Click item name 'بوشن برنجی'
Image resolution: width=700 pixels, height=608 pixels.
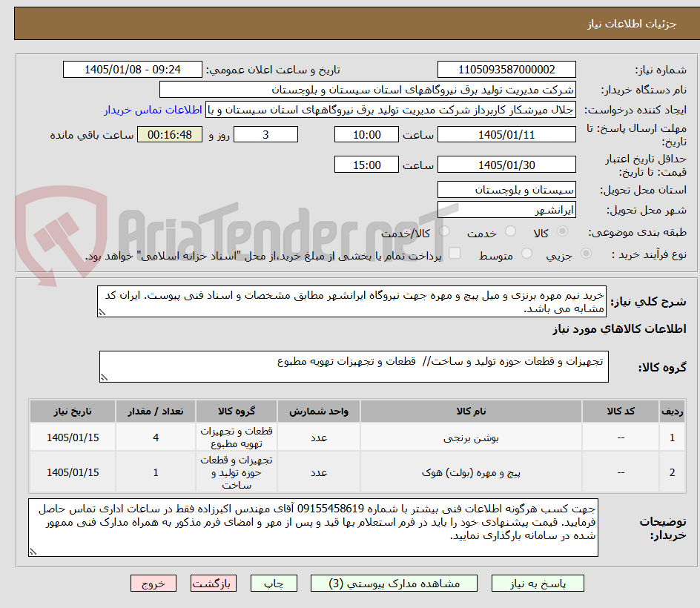471,438
